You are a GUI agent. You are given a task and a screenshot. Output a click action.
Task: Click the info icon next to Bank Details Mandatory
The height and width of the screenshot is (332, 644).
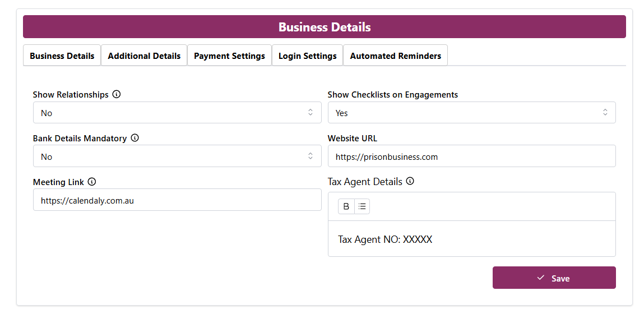[135, 138]
